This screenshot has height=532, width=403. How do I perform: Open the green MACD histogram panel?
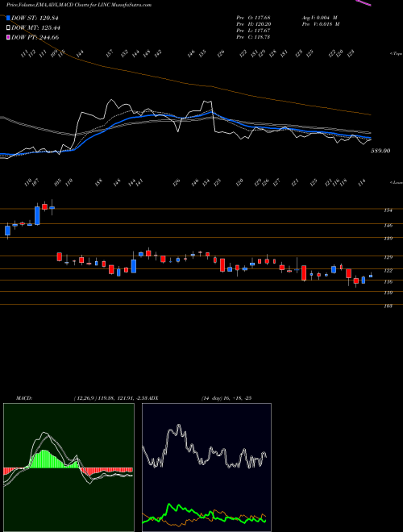coord(69,468)
